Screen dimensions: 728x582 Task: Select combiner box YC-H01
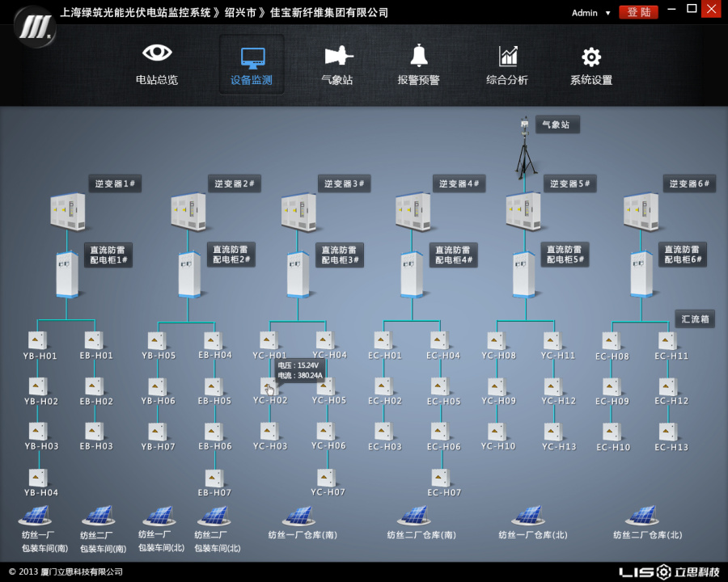click(269, 339)
